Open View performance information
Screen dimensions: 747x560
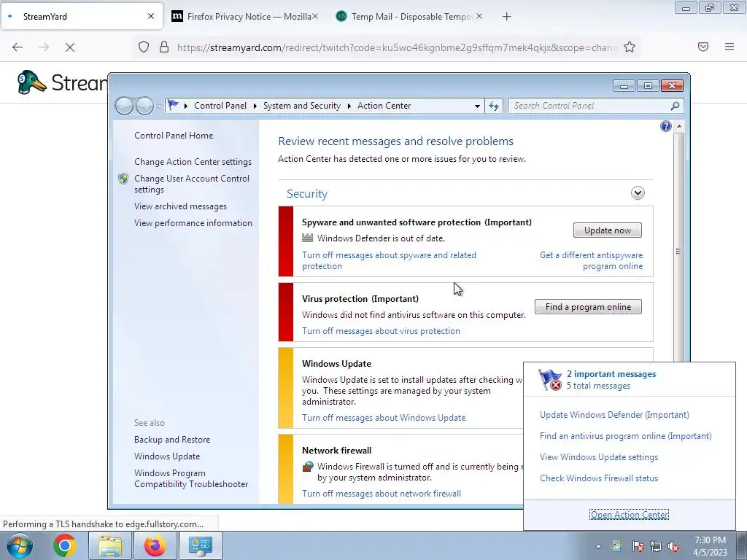[x=193, y=223]
